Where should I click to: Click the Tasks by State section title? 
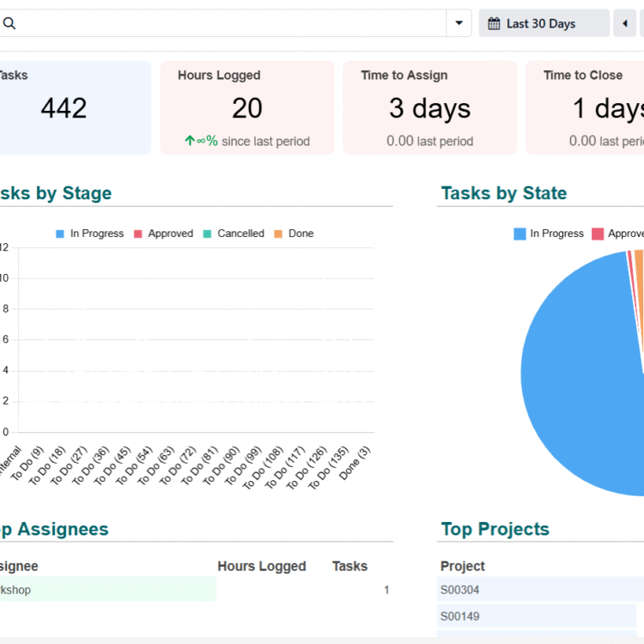point(503,193)
